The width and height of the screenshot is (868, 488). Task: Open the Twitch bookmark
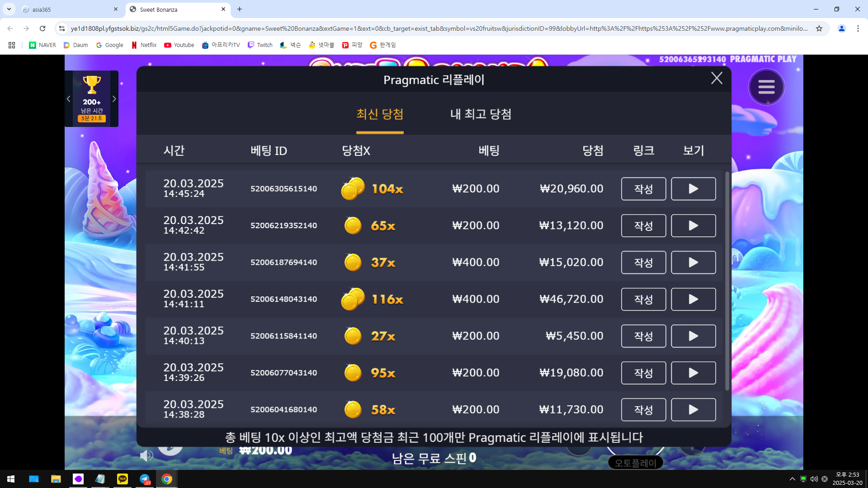tap(260, 45)
